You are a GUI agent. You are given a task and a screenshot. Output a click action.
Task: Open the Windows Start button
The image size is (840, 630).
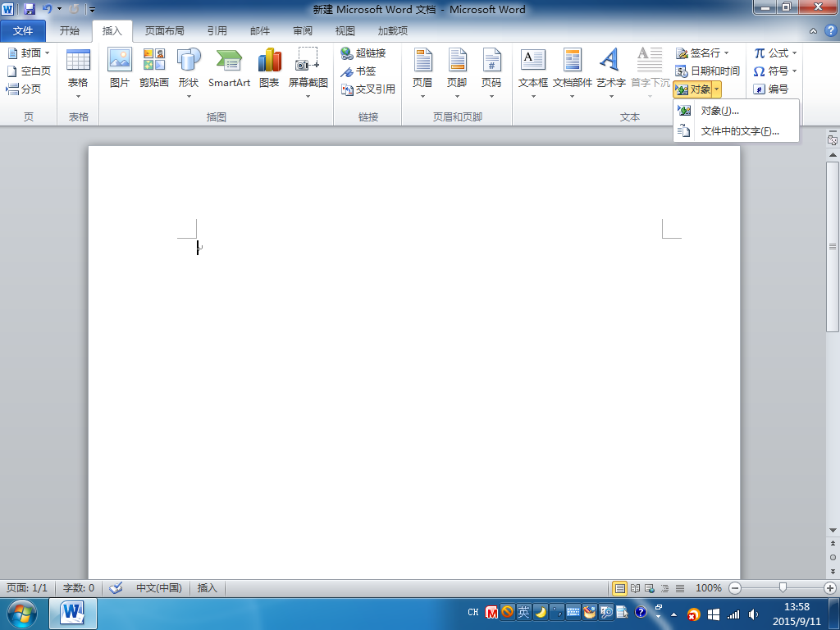tap(22, 614)
